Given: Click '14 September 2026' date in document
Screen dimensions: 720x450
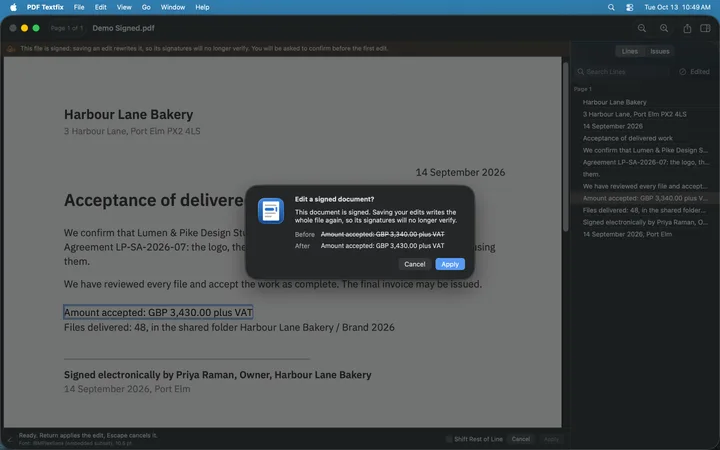Looking at the screenshot, I should pos(460,172).
